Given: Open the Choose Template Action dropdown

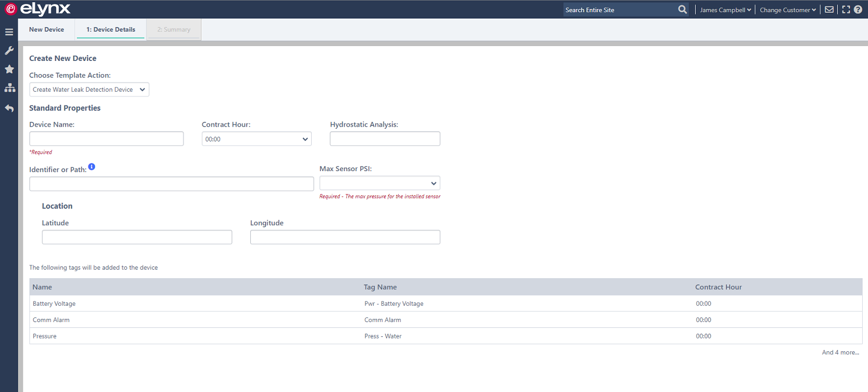Looking at the screenshot, I should coord(89,90).
